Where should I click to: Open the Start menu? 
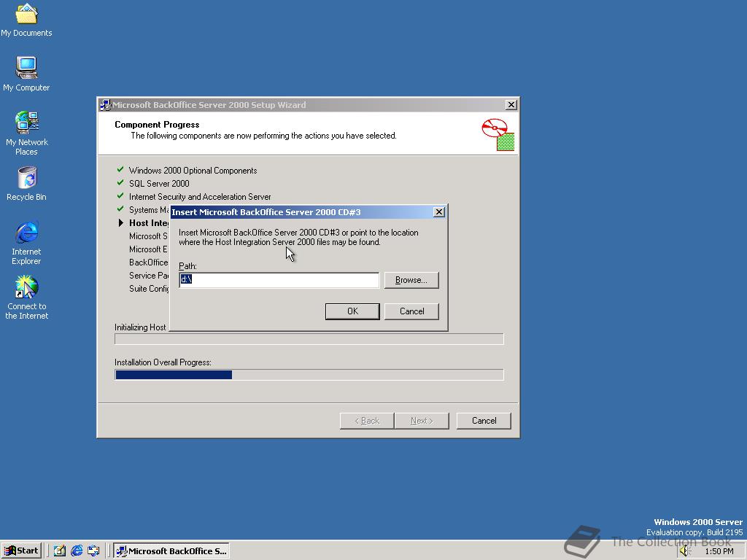[x=21, y=551]
